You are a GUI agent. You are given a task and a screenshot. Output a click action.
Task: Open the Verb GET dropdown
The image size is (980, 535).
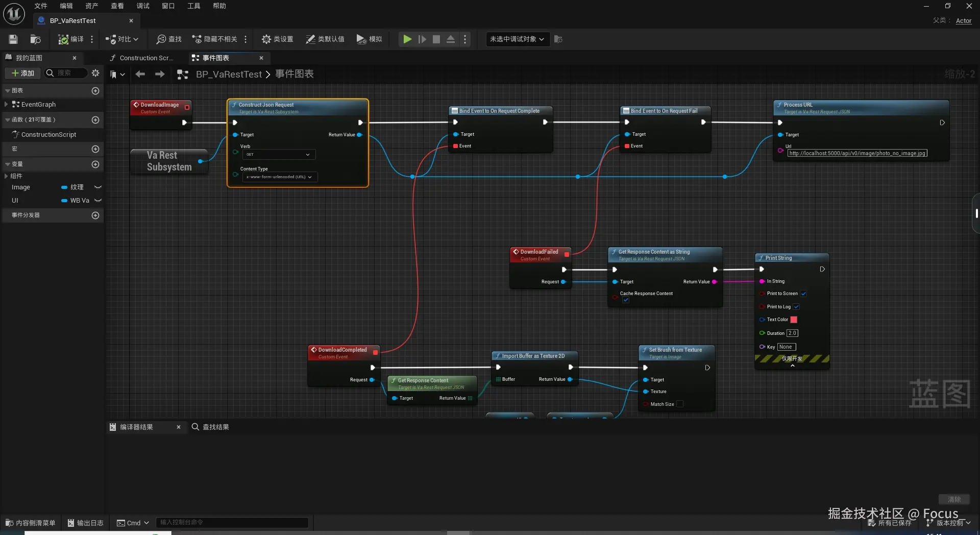click(279, 155)
